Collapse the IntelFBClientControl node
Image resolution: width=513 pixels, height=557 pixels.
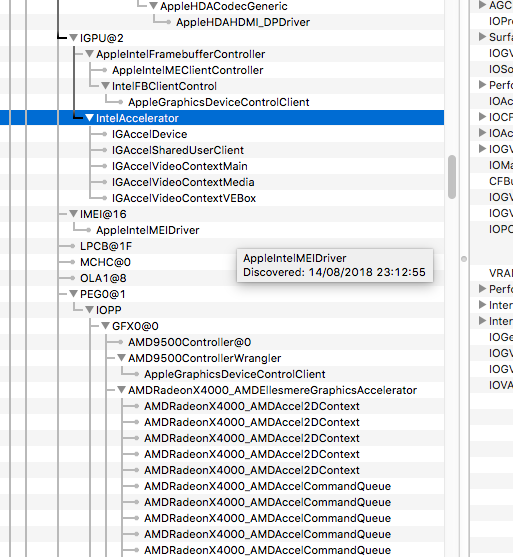pyautogui.click(x=106, y=86)
